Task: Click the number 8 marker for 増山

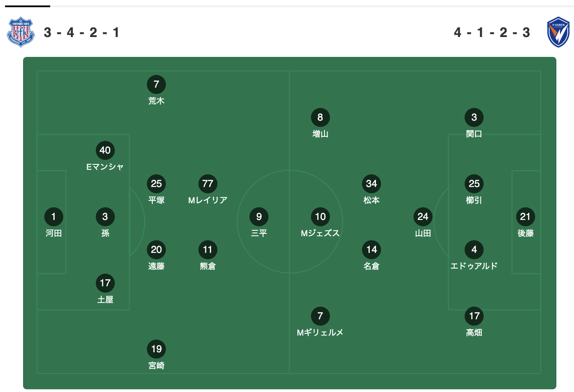Action: click(320, 117)
